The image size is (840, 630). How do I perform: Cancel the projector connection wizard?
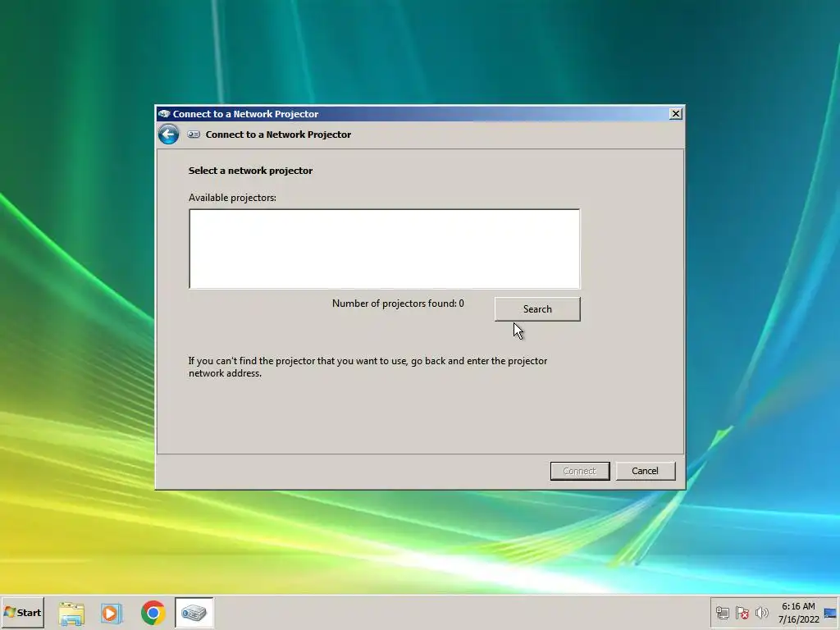click(x=645, y=471)
